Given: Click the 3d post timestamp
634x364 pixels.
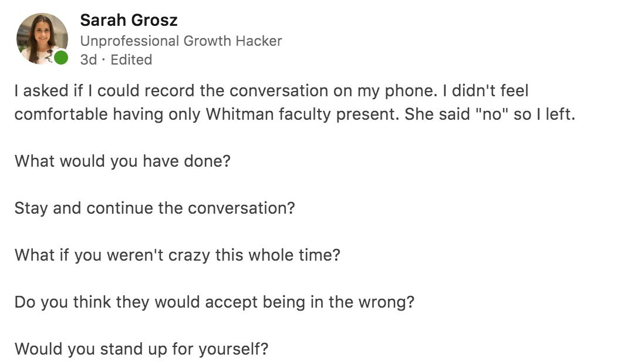Looking at the screenshot, I should click(x=89, y=60).
